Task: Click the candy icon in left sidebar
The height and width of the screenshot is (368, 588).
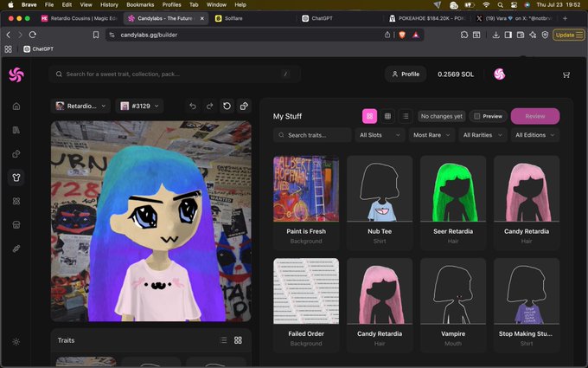Action: pos(16,249)
